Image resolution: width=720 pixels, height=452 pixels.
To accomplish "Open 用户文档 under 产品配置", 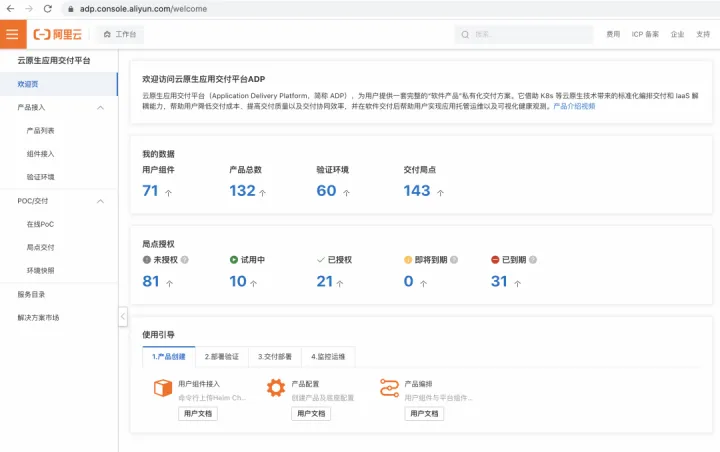I will coord(311,413).
